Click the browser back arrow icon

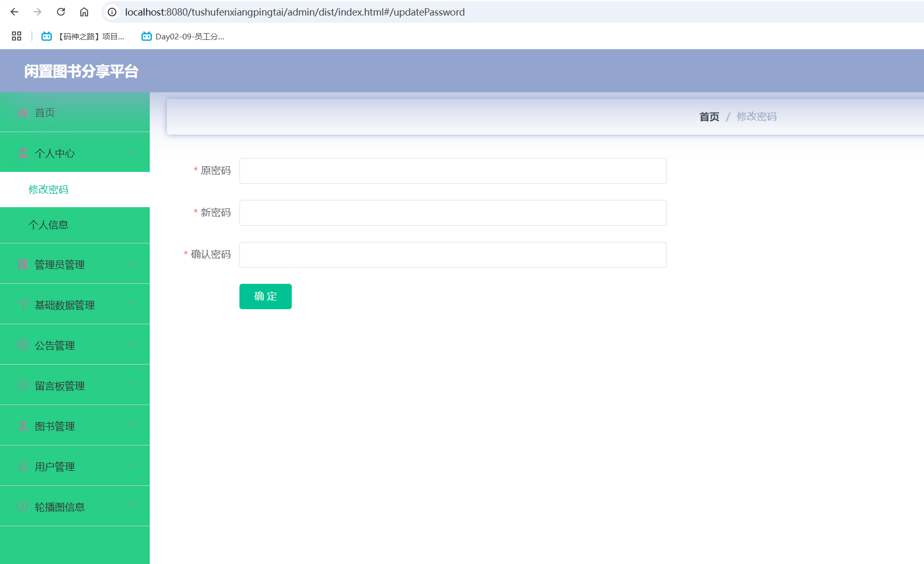point(15,12)
